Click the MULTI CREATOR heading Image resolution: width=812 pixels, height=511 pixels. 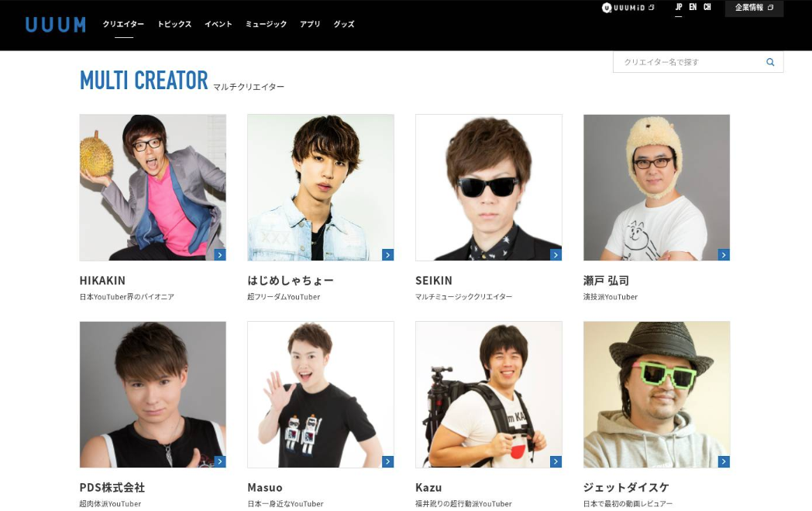pyautogui.click(x=144, y=81)
